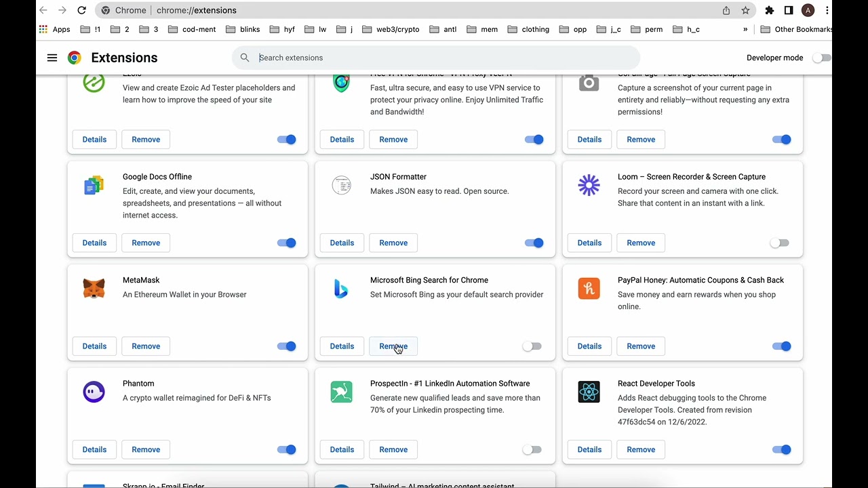Turn off JSON Formatter toggle
Screen dimensions: 868x488
[x=534, y=243]
